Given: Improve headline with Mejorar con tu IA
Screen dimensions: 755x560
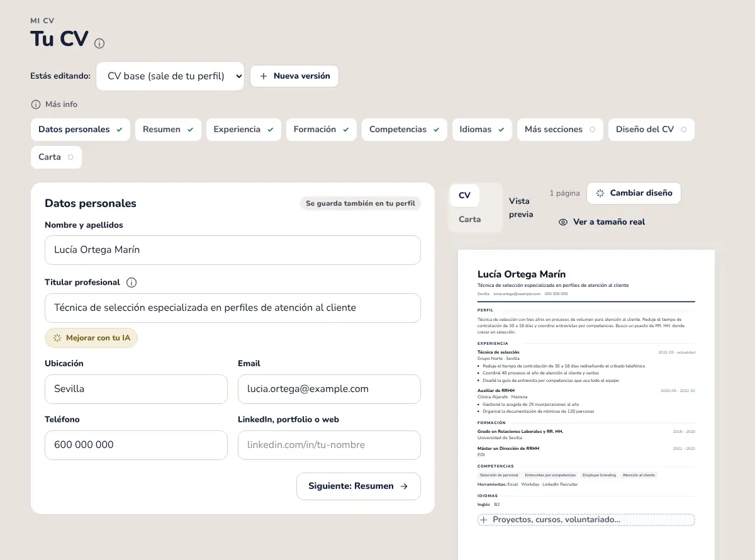Looking at the screenshot, I should pyautogui.click(x=91, y=338).
